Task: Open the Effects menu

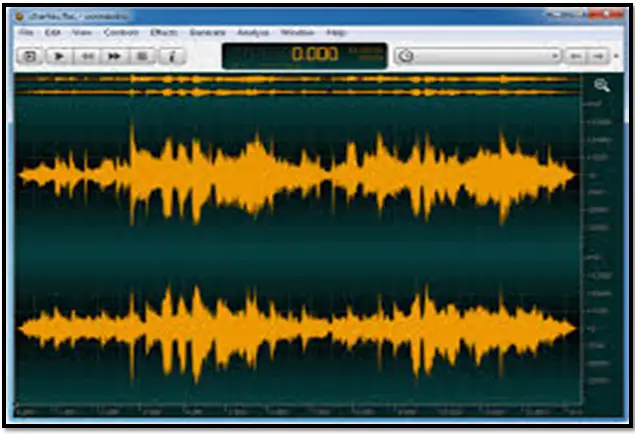Action: pyautogui.click(x=163, y=33)
